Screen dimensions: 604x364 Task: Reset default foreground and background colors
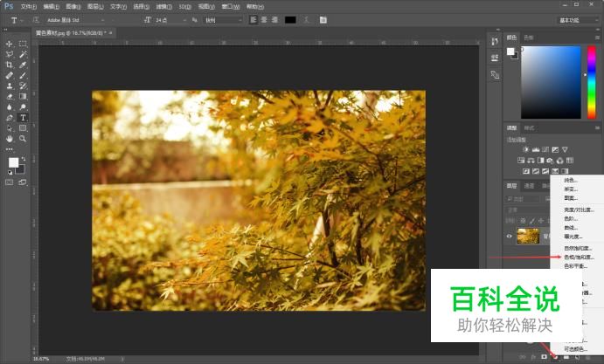(10, 173)
